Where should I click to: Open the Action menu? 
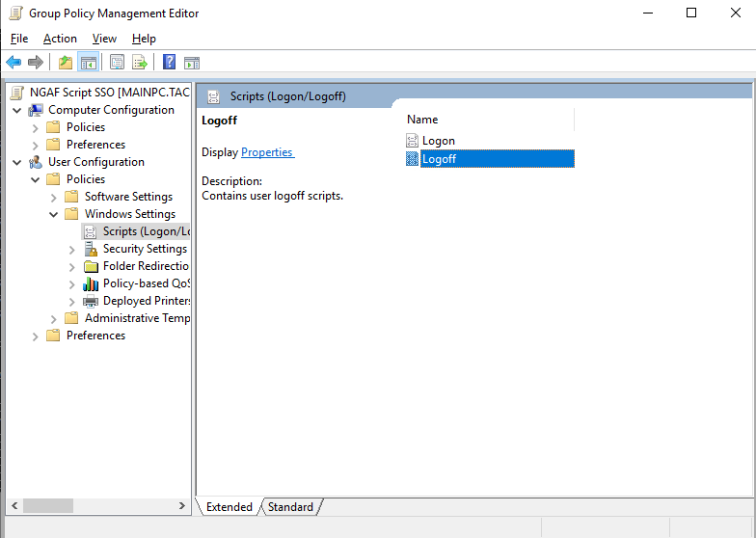click(60, 39)
